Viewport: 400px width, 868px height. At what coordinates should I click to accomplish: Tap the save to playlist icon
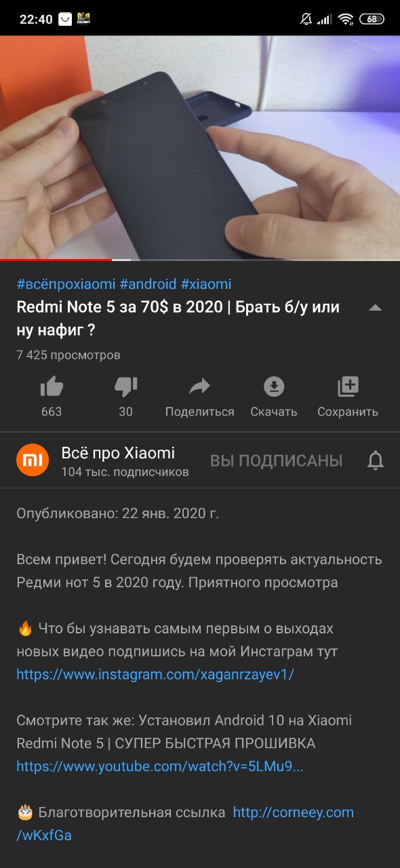[348, 387]
